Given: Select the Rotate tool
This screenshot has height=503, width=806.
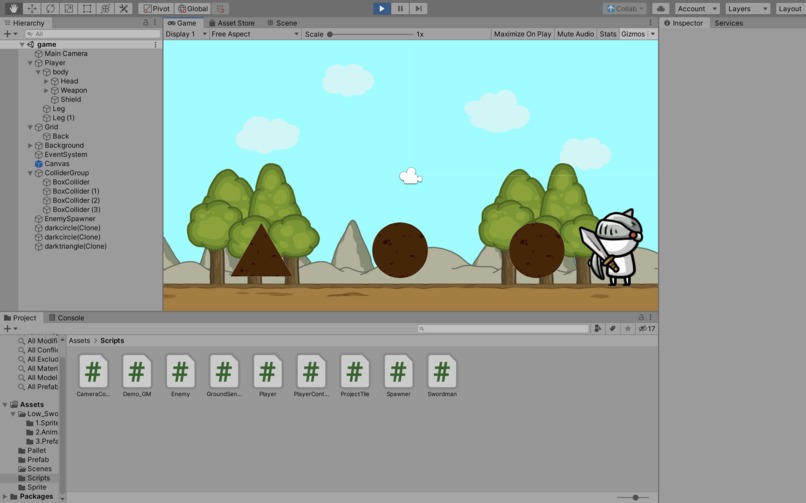Looking at the screenshot, I should [50, 8].
